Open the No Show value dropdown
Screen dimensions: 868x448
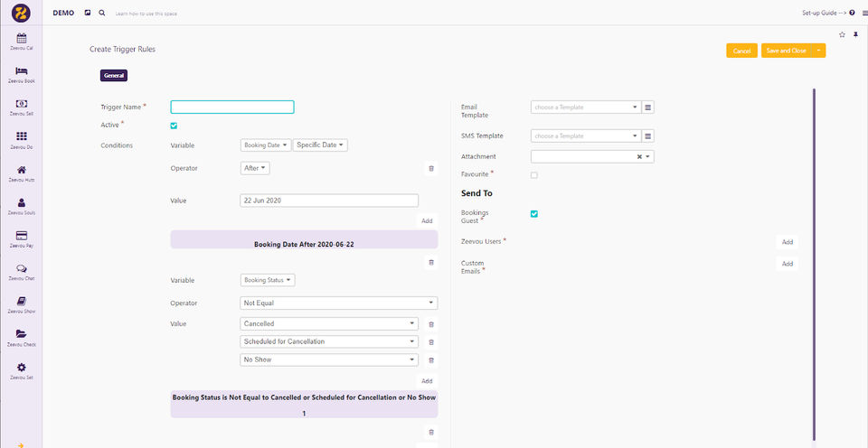coord(329,359)
